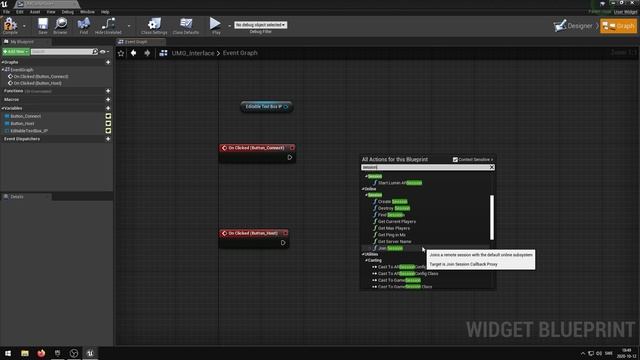
Task: Select On Clicked (Button_Connect) in My Blueprint
Action: [x=38, y=76]
